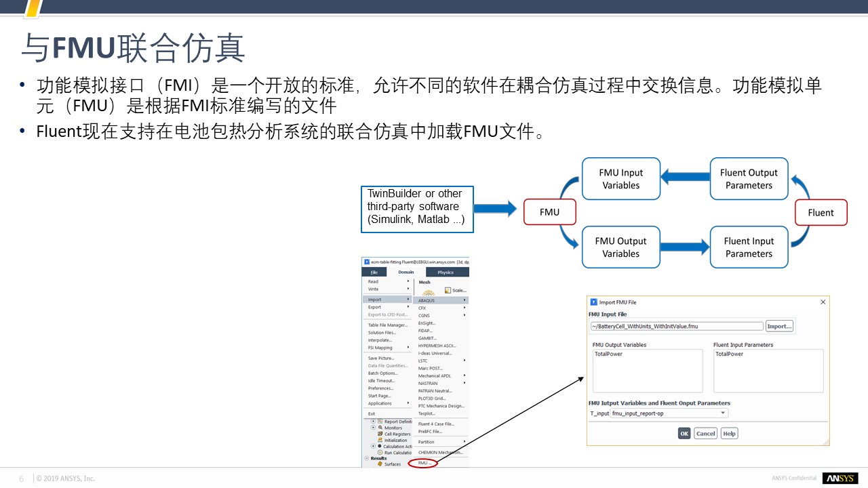Expand the Calculation Activities tree node

point(373,447)
